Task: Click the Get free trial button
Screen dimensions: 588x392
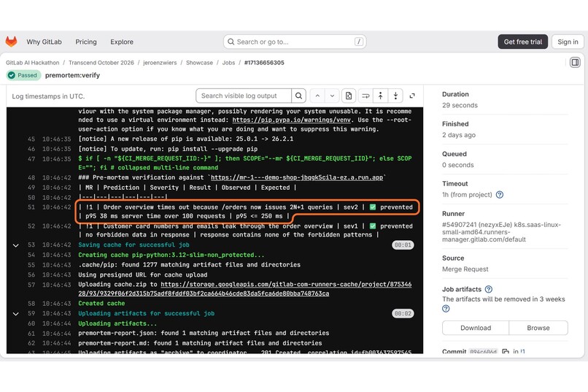Action: 523,42
